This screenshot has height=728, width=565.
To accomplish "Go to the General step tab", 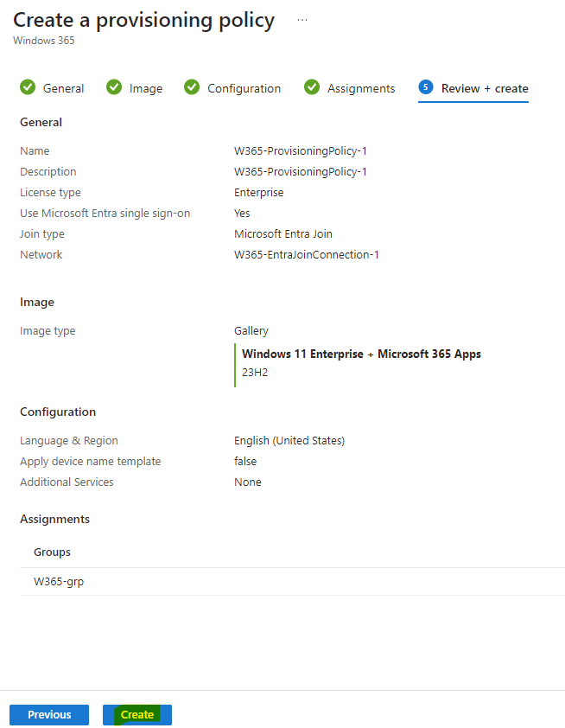I will (53, 88).
